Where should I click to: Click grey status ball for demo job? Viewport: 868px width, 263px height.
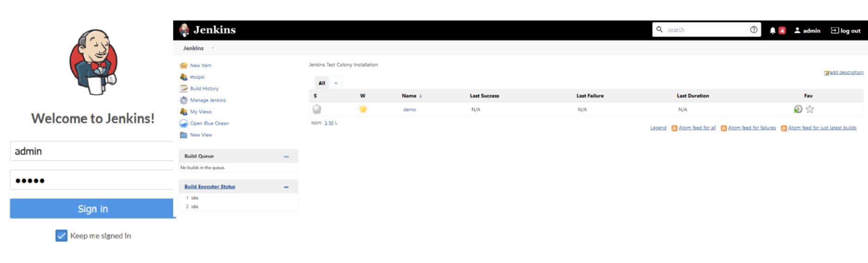(x=317, y=109)
